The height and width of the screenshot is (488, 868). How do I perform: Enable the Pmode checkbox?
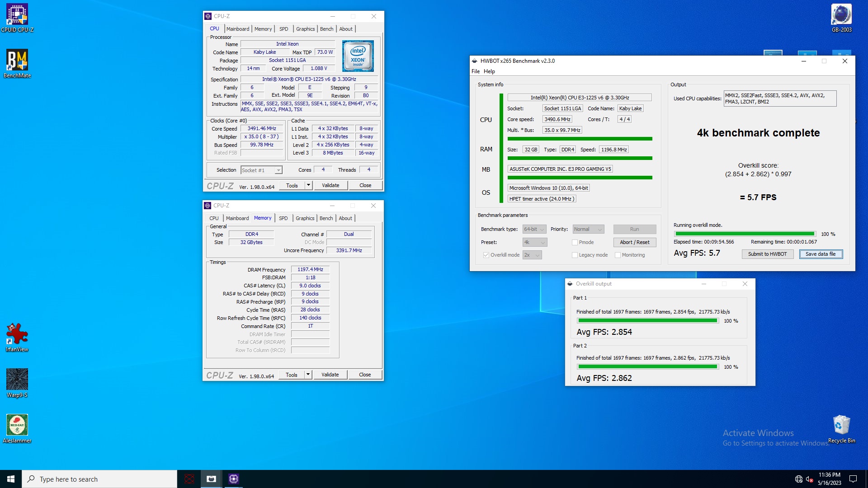pos(575,243)
